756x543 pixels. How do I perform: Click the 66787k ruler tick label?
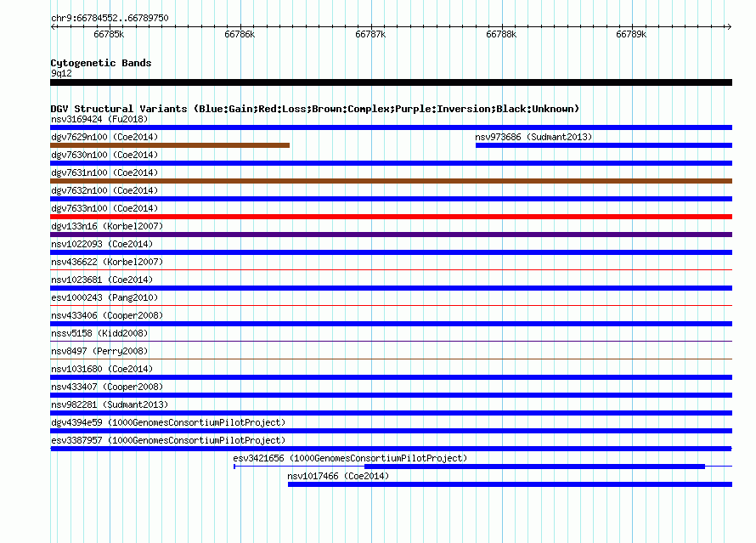[370, 34]
